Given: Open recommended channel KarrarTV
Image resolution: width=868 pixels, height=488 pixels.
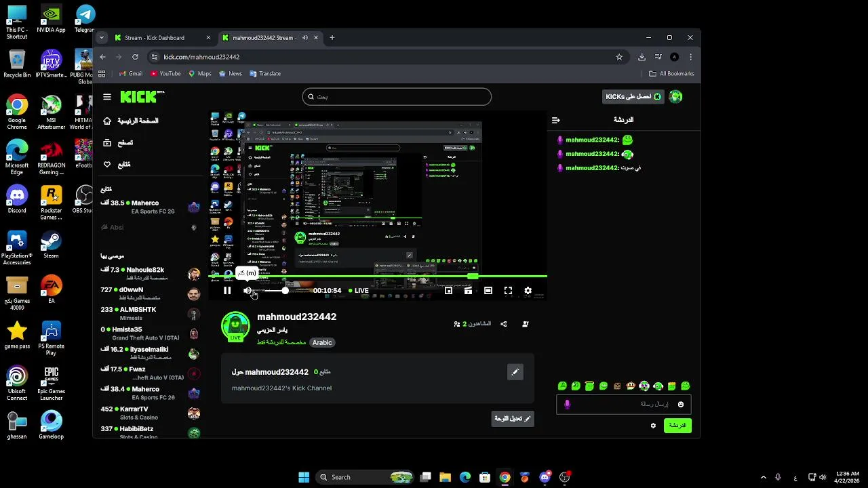Looking at the screenshot, I should pos(150,413).
